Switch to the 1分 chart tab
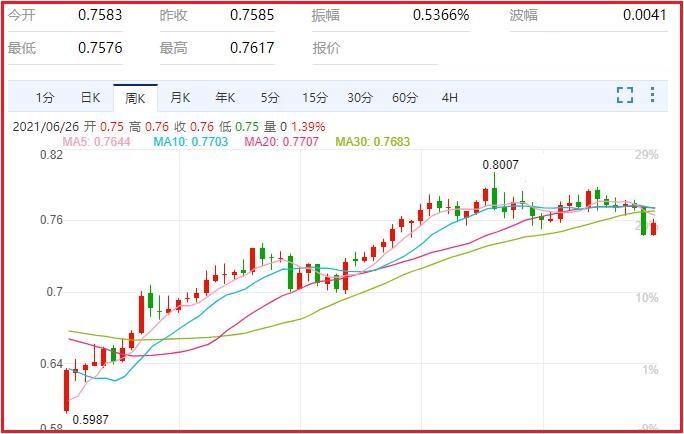This screenshot has height=434, width=684. [45, 98]
